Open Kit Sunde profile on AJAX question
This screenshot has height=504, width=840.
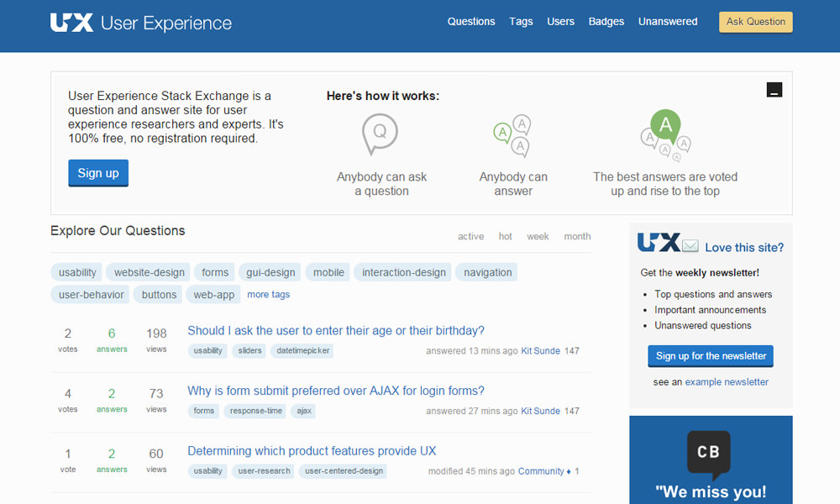[540, 411]
